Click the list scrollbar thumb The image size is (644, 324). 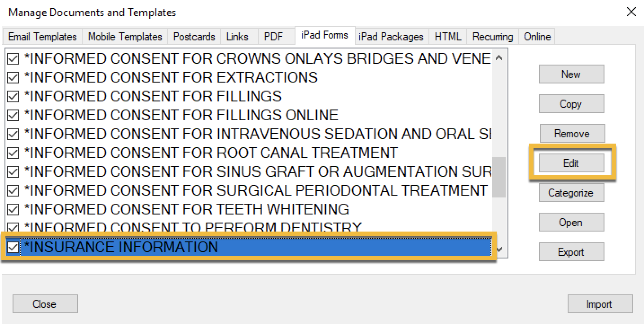coord(499,177)
